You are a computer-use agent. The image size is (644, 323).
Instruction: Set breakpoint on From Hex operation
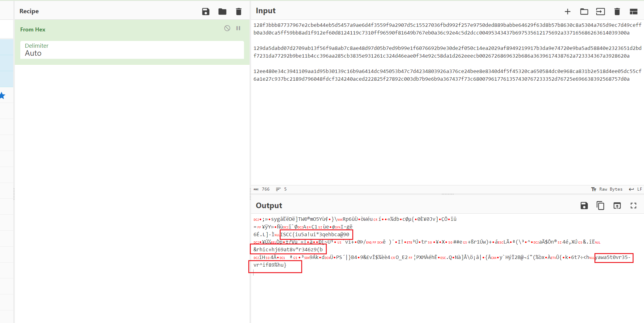point(238,28)
